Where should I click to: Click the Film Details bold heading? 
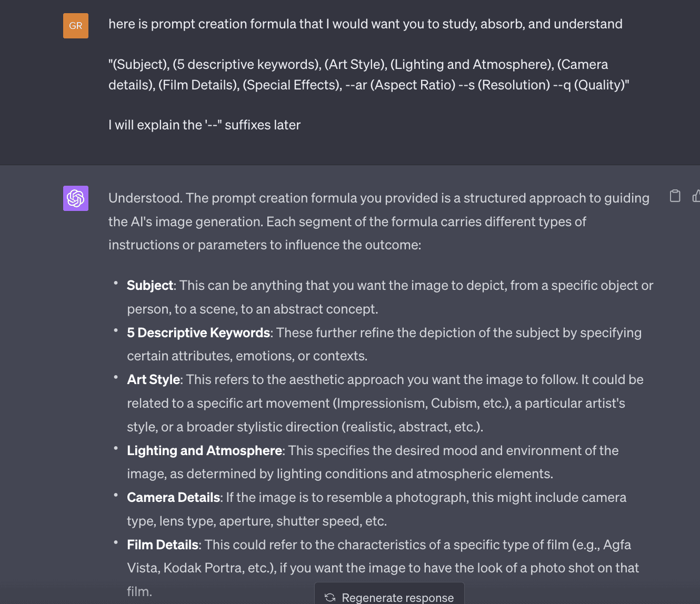pos(163,545)
